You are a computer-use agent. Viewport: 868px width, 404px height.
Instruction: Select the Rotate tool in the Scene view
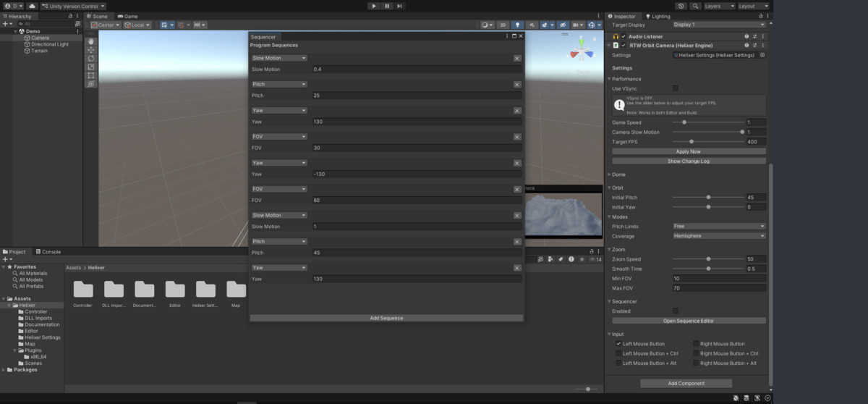coord(90,59)
